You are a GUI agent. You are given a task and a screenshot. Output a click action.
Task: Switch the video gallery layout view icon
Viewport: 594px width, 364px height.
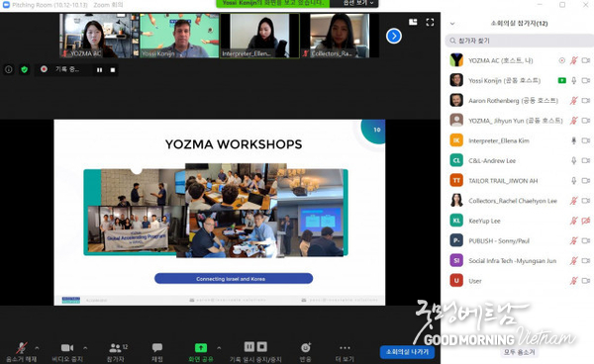click(413, 23)
